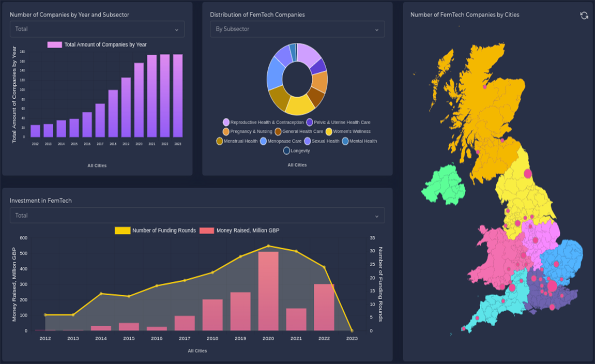Toggle the Sexual Health legend item
This screenshot has height=364, width=595.
pyautogui.click(x=308, y=141)
